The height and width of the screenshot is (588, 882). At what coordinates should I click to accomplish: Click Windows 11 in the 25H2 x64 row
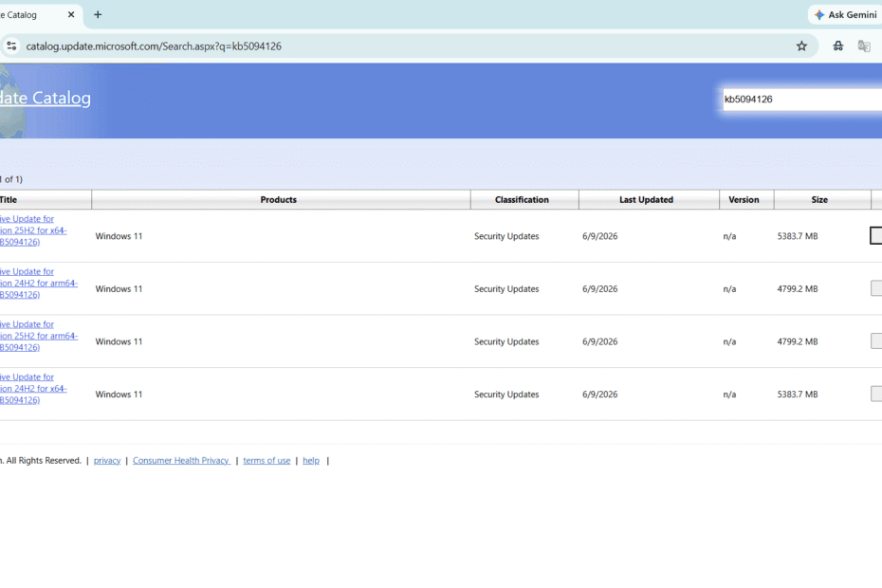(x=119, y=236)
